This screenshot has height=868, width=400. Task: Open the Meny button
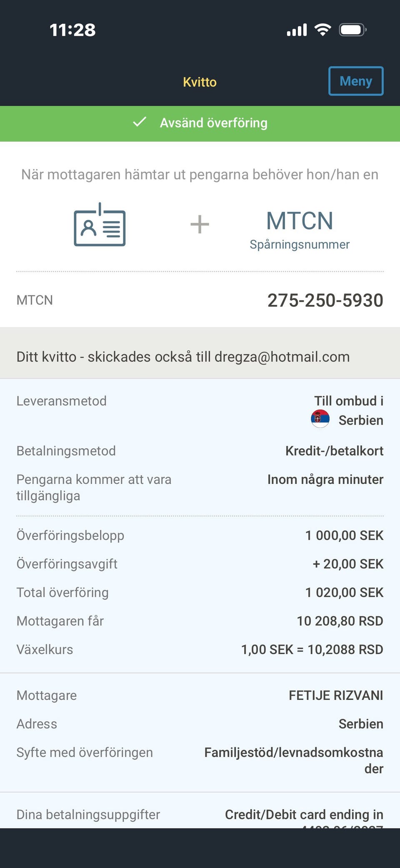(356, 81)
